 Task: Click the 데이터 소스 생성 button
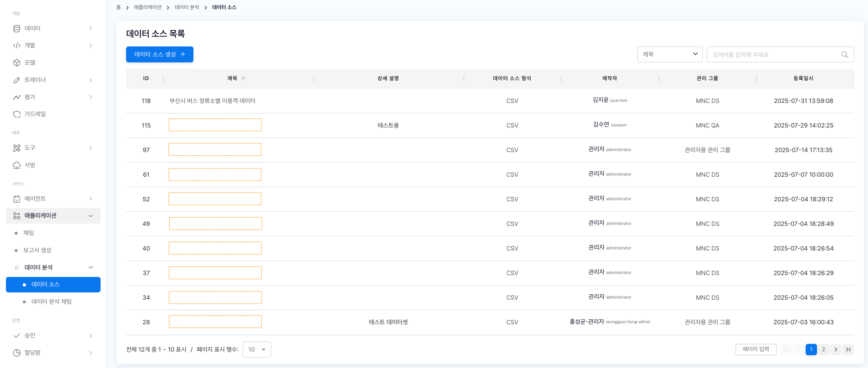click(x=159, y=54)
